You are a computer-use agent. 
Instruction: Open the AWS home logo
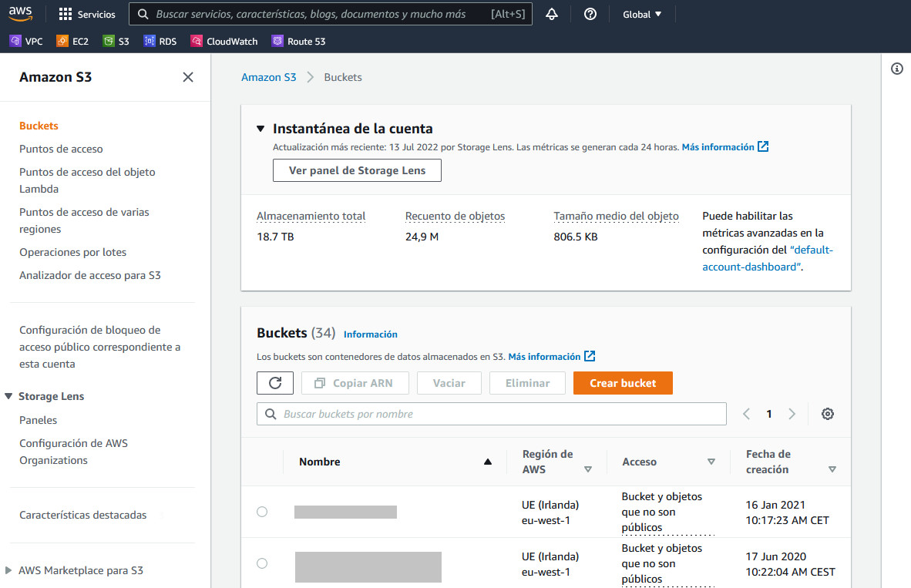pyautogui.click(x=20, y=14)
